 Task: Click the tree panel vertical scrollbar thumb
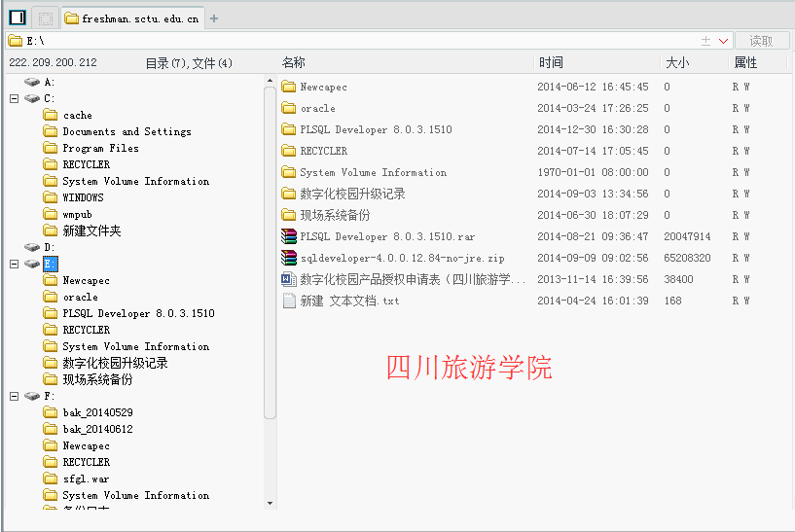[x=270, y=252]
